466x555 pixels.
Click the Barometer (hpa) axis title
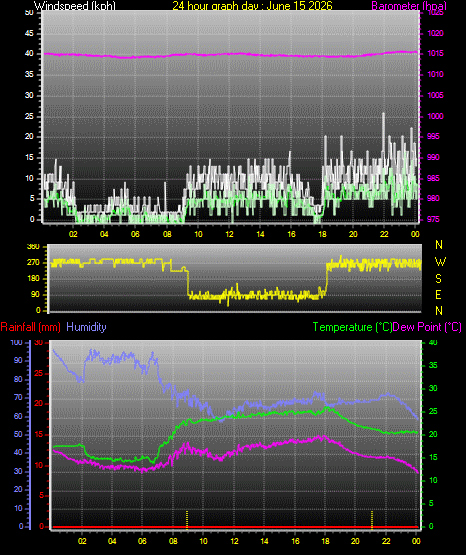click(409, 5)
